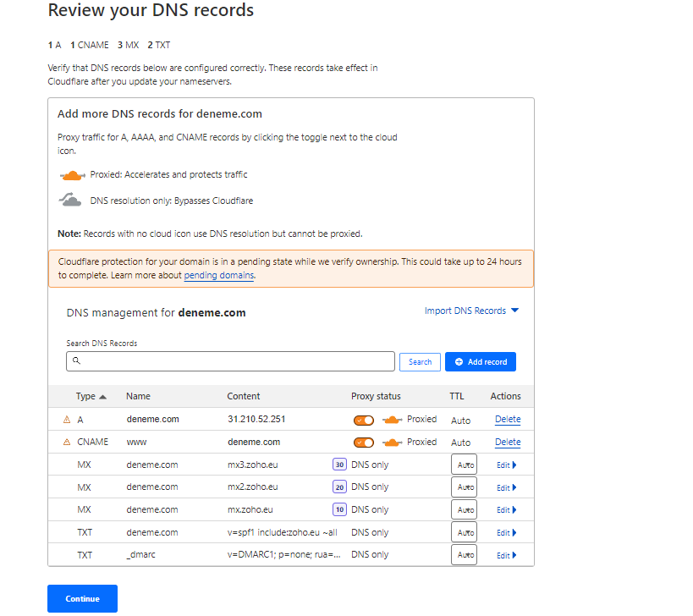Screen dimensions: 693x616
Task: Click the grey DNS resolution only cloud icon
Action: click(70, 200)
